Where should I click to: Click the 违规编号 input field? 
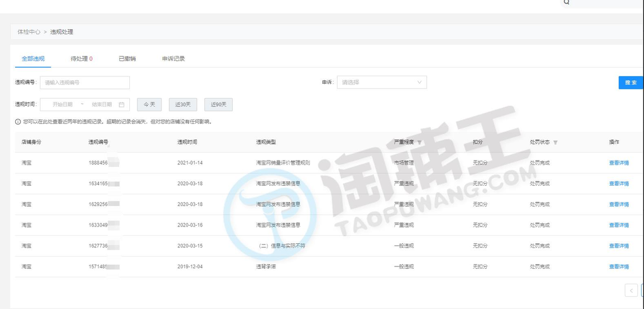click(x=85, y=83)
